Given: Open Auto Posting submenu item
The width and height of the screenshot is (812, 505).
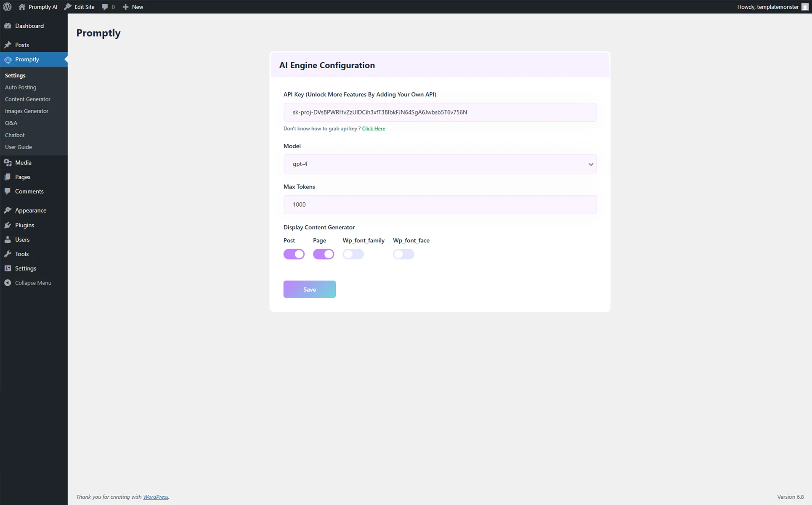Looking at the screenshot, I should [x=21, y=87].
